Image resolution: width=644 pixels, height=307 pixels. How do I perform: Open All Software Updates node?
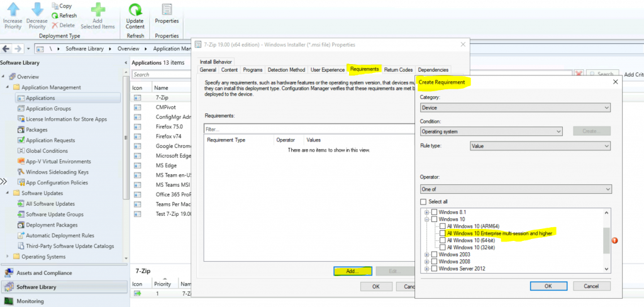50,204
